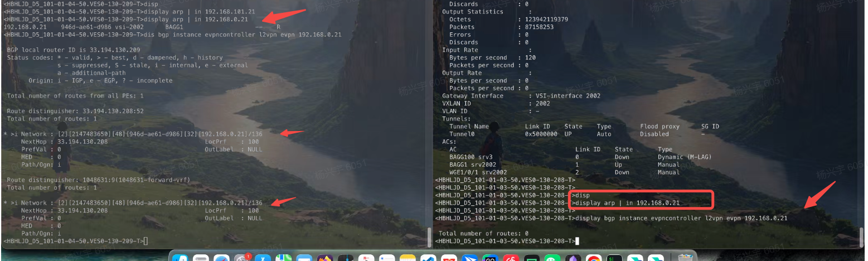Launch WeChat from the dock
The image size is (868, 261).
(x=552, y=258)
